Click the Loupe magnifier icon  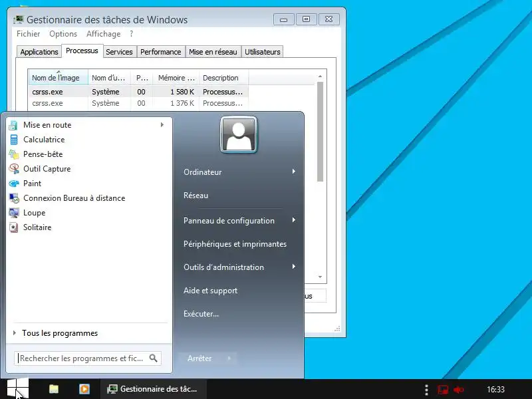[x=14, y=213]
